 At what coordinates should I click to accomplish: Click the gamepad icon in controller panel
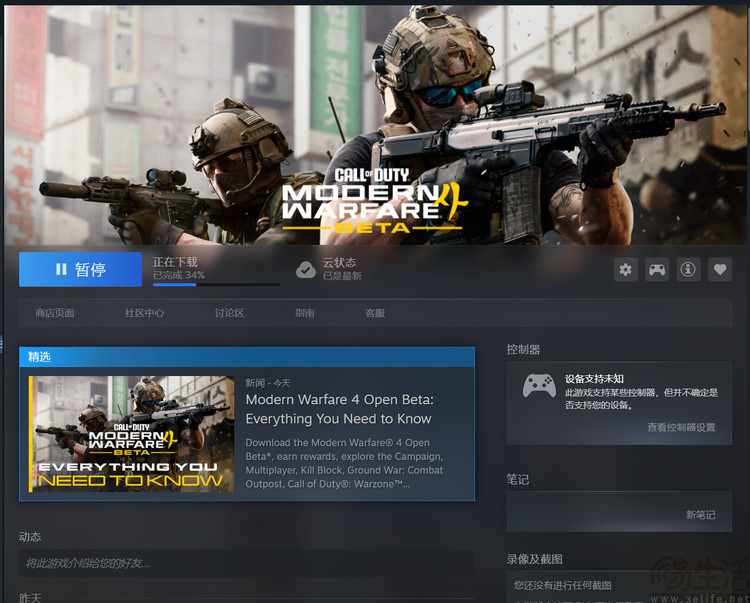(539, 385)
